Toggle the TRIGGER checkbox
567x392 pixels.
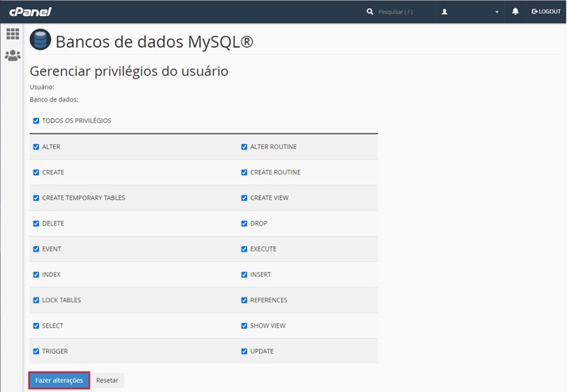(x=36, y=352)
